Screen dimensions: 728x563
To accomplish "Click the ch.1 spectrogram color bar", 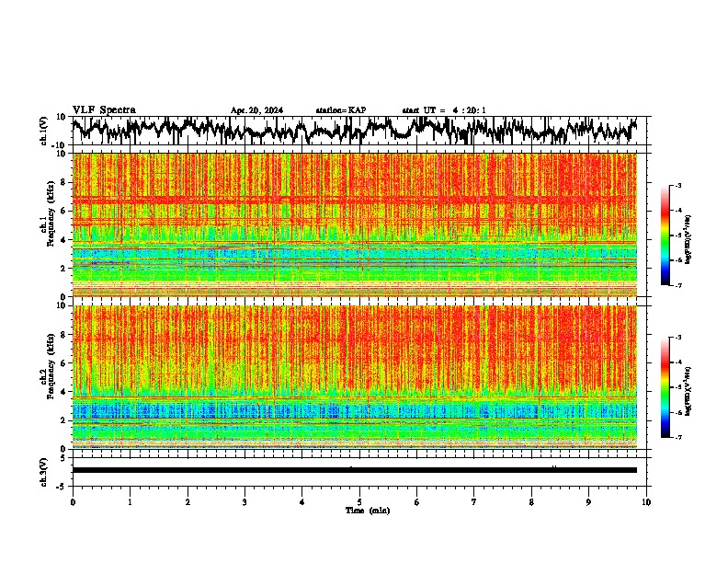I will pyautogui.click(x=665, y=236).
